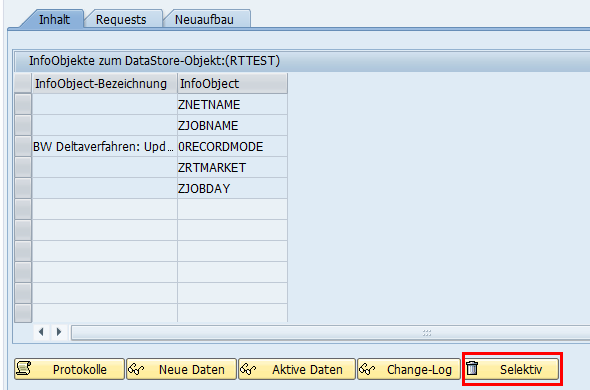Screen dimensions: 590x390
Task: Click the row selector for 0RECORDMODE
Action: click(23, 147)
